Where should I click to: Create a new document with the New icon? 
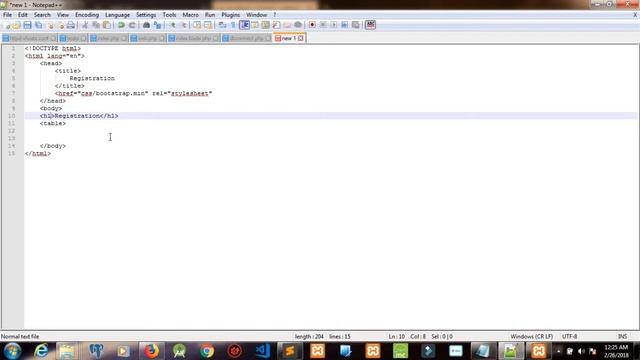(x=7, y=25)
